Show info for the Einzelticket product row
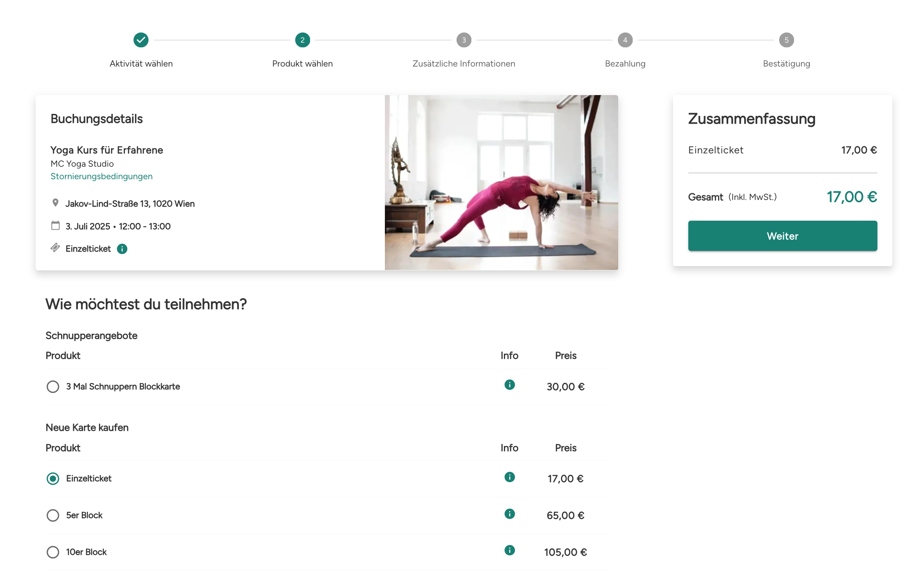This screenshot has width=924, height=585. [x=509, y=477]
